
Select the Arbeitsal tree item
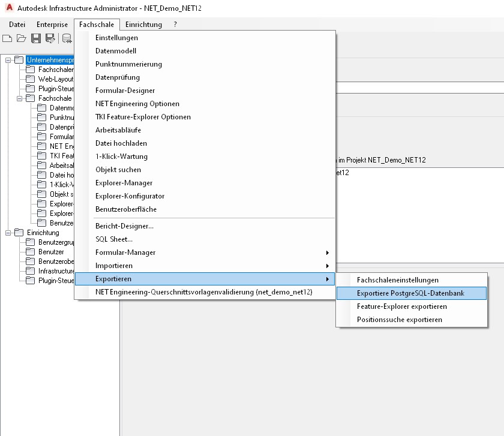(x=62, y=166)
